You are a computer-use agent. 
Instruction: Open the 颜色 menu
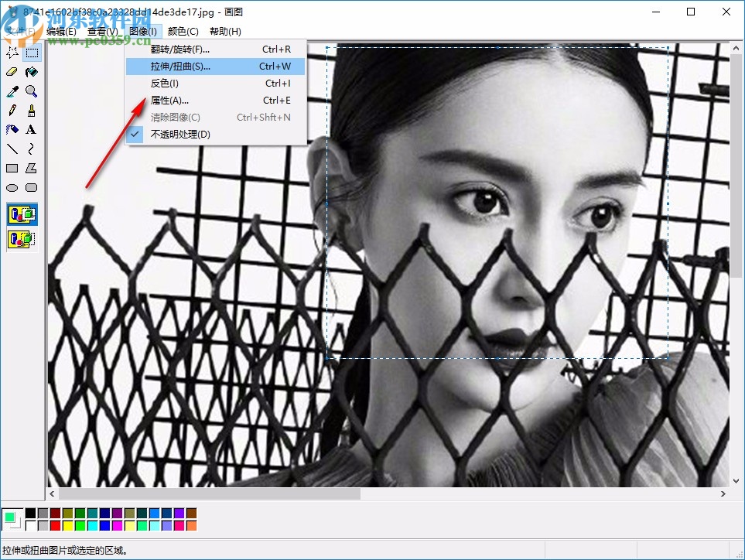pyautogui.click(x=181, y=31)
